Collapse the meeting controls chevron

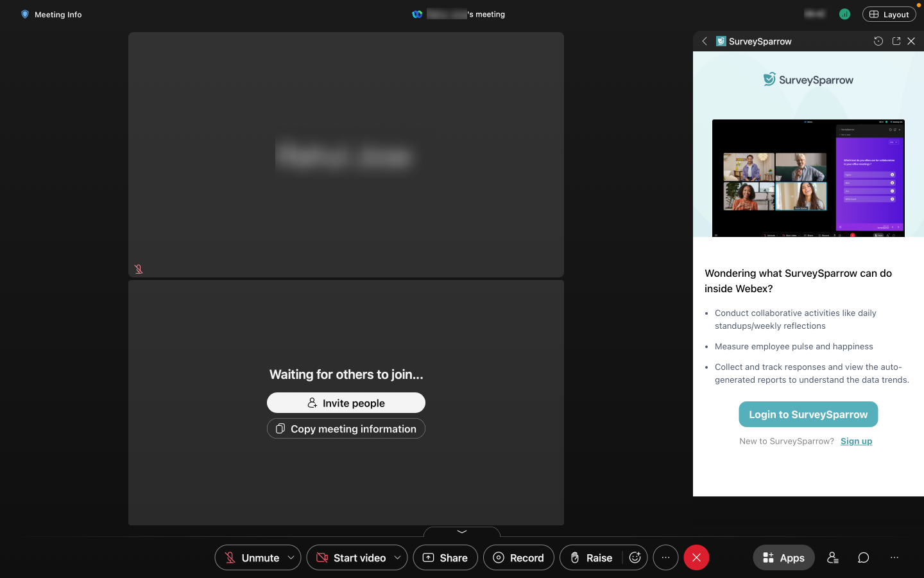(x=462, y=532)
